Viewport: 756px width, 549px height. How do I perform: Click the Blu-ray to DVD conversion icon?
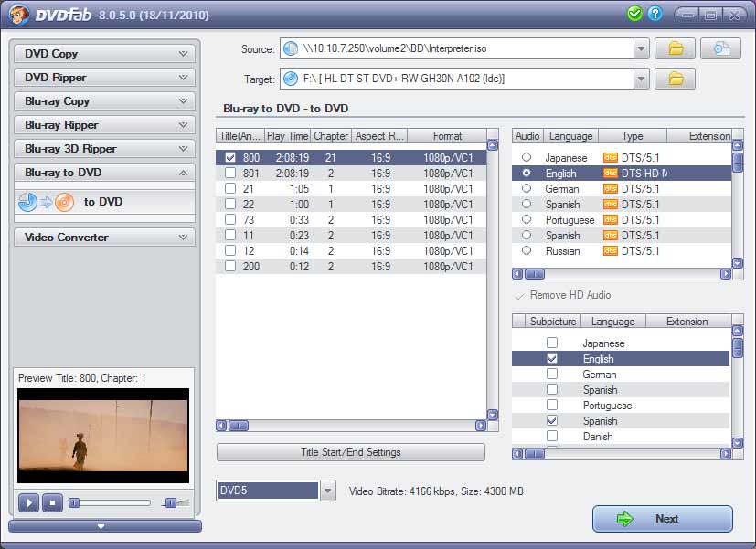[x=47, y=202]
